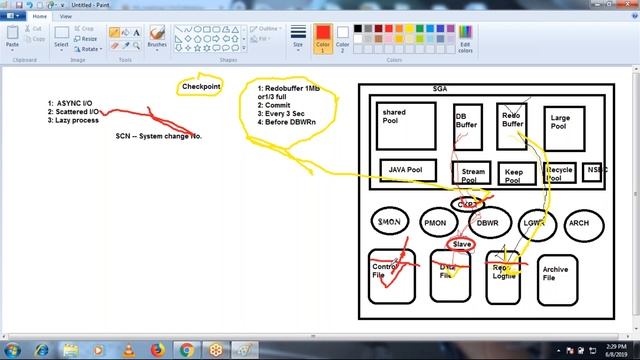Image resolution: width=640 pixels, height=360 pixels.
Task: Choose the green color swatch
Action: coord(420,29)
